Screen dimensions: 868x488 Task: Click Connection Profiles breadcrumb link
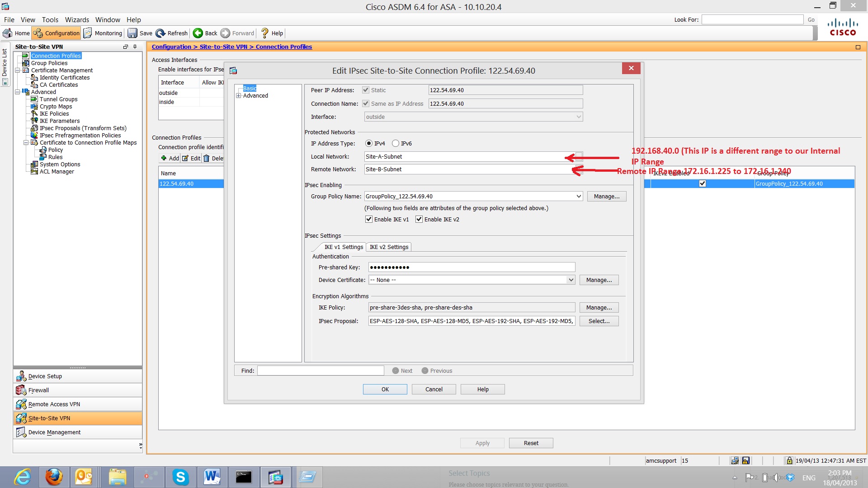pos(283,47)
